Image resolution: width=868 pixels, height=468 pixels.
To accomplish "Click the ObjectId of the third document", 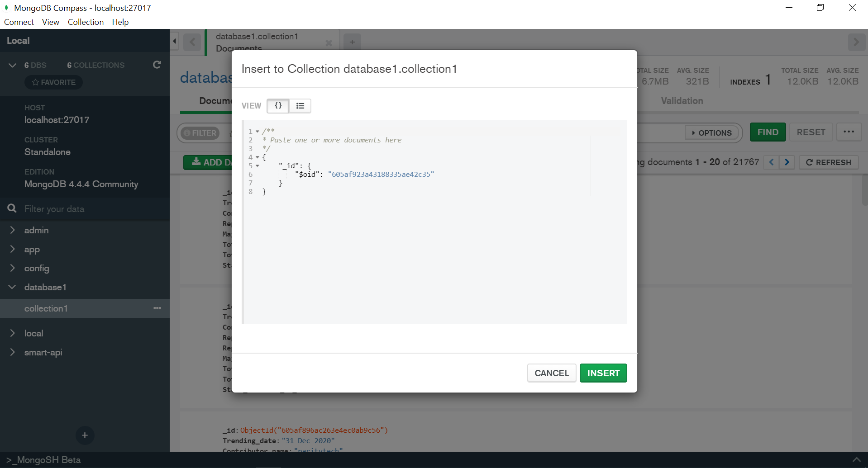I will pyautogui.click(x=314, y=430).
